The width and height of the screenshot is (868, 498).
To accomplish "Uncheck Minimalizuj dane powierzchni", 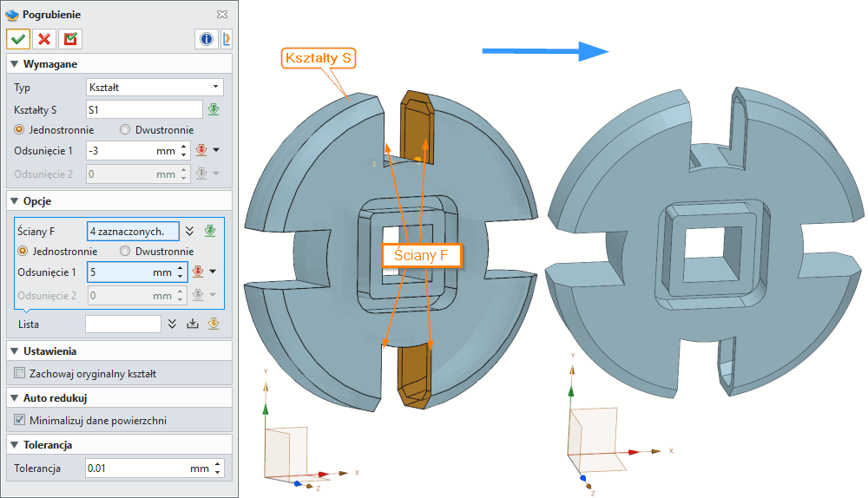I will [x=20, y=421].
